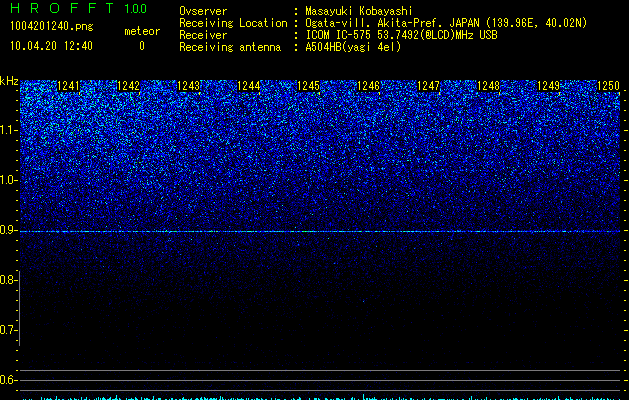Click the 0.9 kHz axis label
This screenshot has height=400, width=629.
(8, 230)
